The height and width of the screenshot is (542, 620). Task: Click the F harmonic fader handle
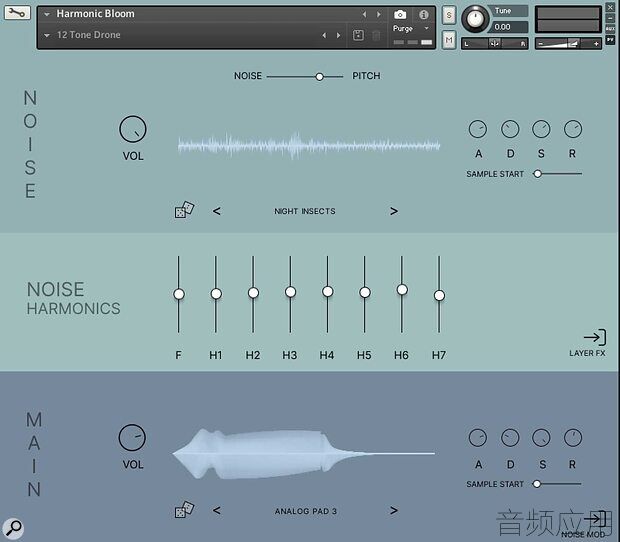click(179, 294)
